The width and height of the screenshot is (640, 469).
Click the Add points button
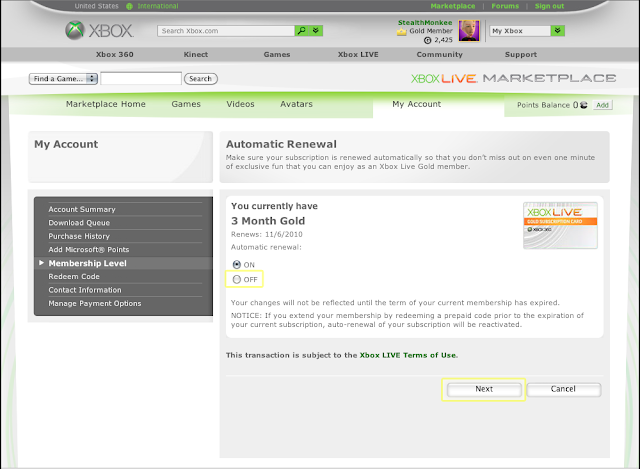click(x=602, y=105)
